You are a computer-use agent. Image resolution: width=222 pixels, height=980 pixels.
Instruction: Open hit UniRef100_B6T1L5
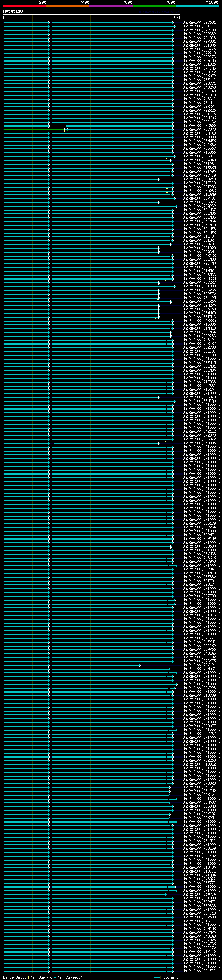tap(199, 114)
